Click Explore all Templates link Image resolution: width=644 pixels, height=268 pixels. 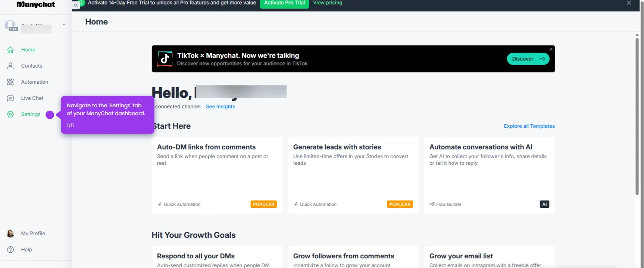click(529, 126)
